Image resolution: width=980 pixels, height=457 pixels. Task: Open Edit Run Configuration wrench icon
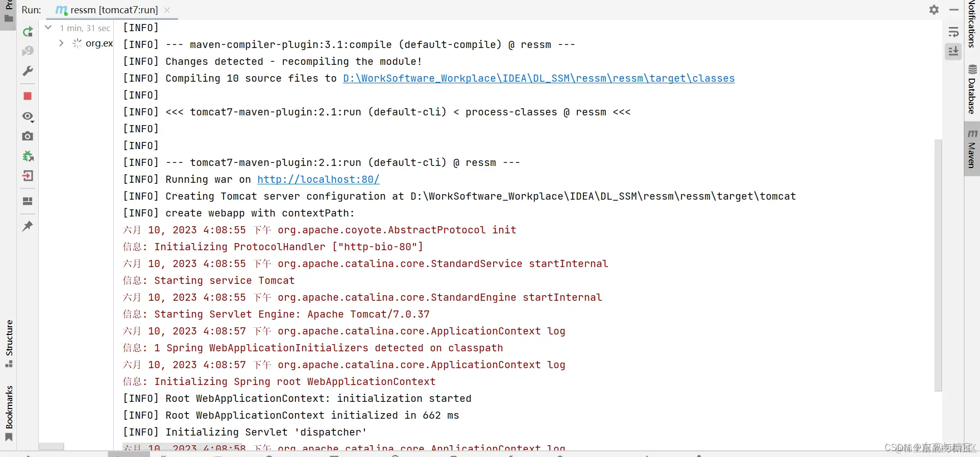[x=28, y=70]
